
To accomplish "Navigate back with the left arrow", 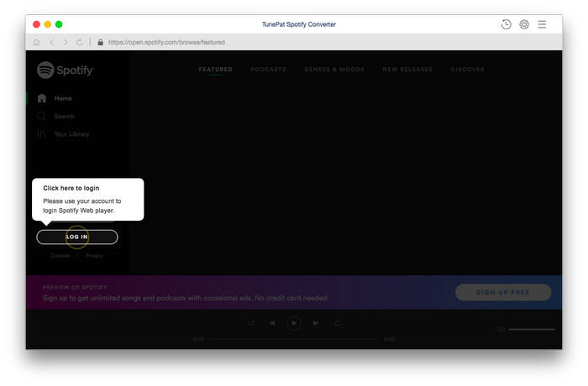I will click(x=52, y=42).
